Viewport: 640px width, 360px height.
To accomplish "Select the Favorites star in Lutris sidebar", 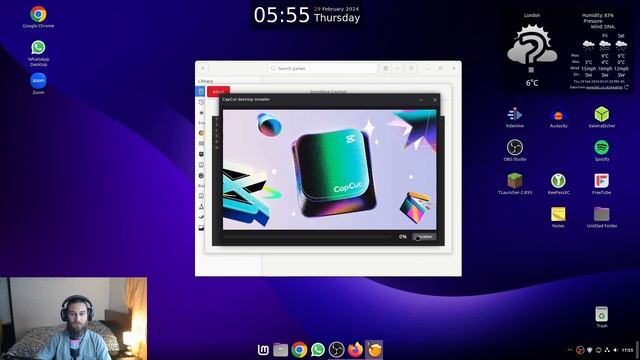I will [201, 113].
